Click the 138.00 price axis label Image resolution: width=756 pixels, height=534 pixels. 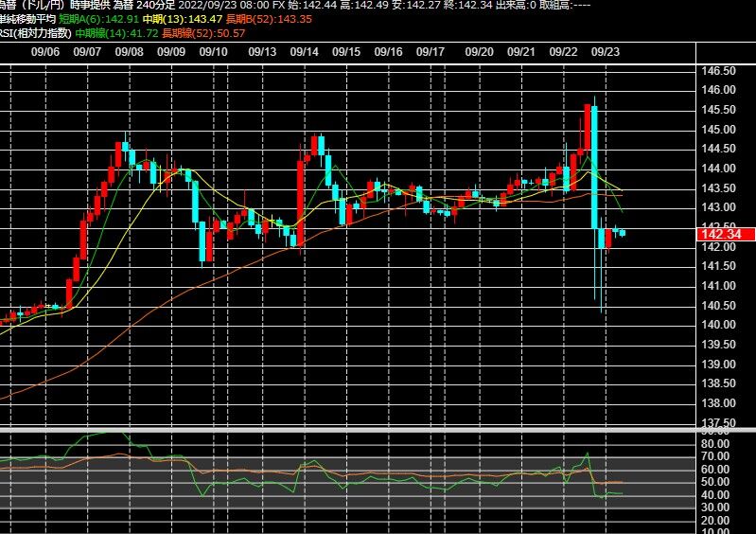click(718, 403)
